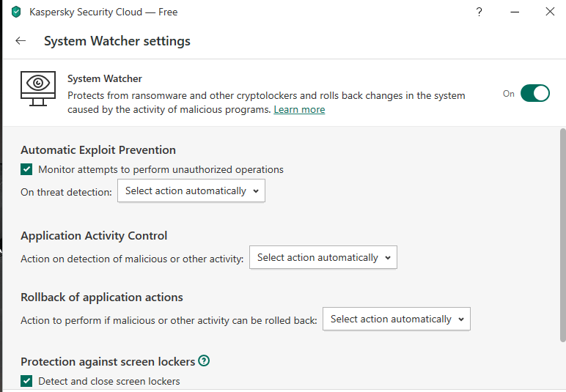
Task: Uncheck Detect and close screen lockers
Action: point(27,381)
